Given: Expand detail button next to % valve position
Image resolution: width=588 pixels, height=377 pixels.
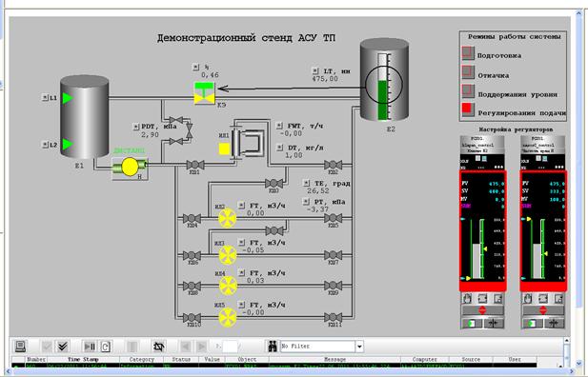Looking at the screenshot, I should pos(195,67).
